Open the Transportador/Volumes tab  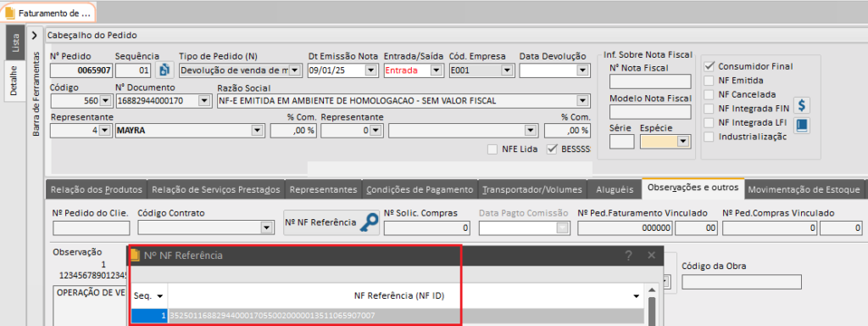click(x=532, y=189)
